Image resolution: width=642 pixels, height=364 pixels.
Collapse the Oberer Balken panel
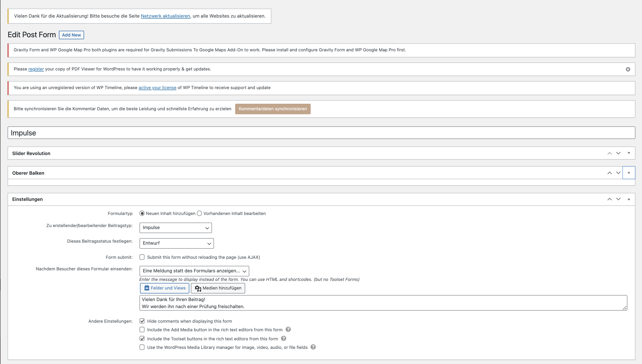[629, 173]
